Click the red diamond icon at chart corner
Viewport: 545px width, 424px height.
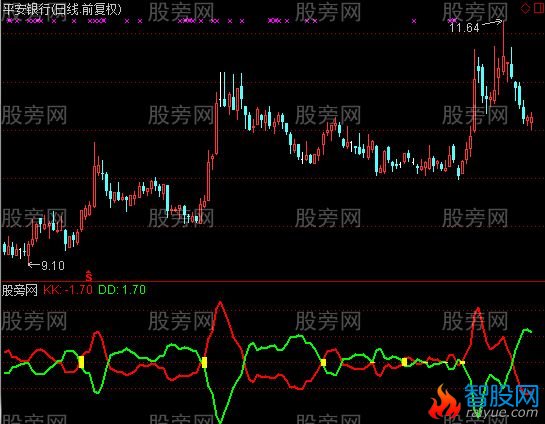[526, 8]
